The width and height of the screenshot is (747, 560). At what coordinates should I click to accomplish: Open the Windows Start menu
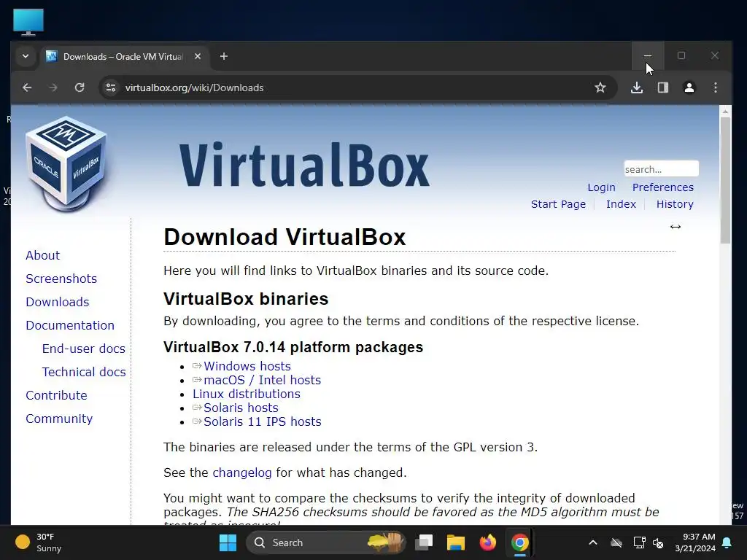pyautogui.click(x=228, y=542)
